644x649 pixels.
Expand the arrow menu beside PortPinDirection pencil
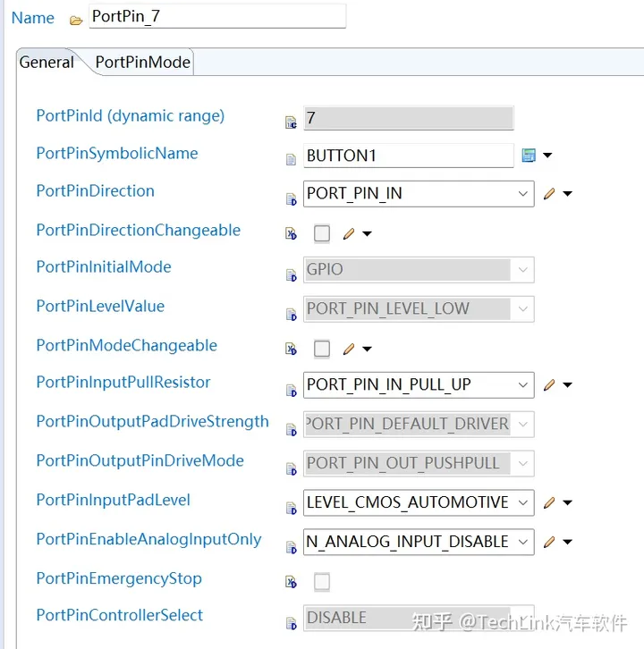[567, 193]
